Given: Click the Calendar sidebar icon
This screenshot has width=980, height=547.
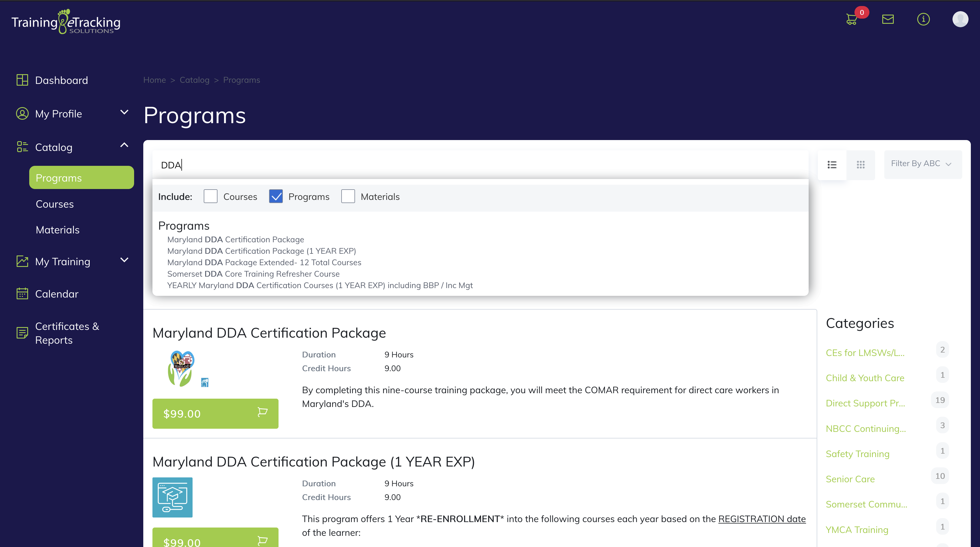Looking at the screenshot, I should click(x=22, y=294).
